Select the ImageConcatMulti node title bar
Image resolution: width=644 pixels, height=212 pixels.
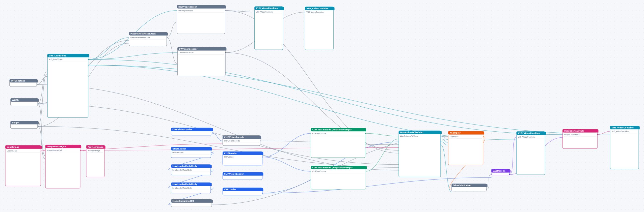[580, 131]
